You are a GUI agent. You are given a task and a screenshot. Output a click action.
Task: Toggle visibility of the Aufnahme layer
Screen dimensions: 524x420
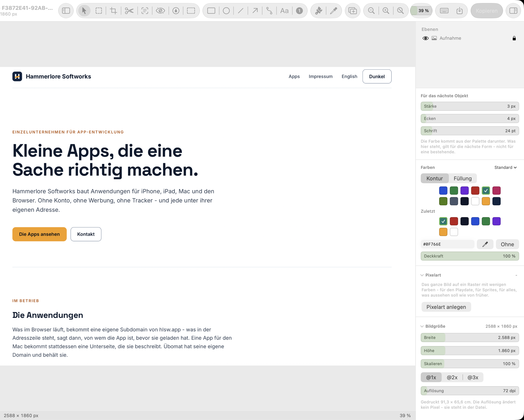pos(425,38)
